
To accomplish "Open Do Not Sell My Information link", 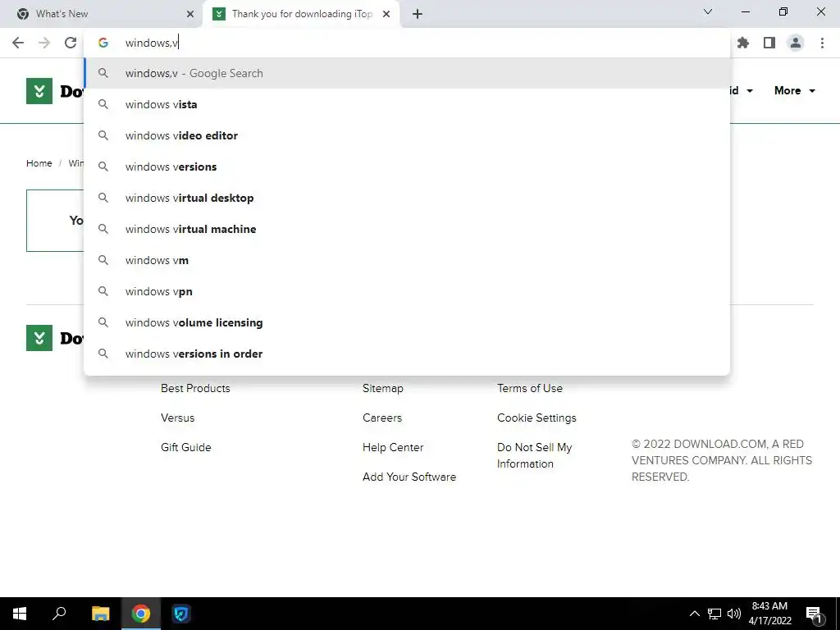I will click(x=535, y=455).
